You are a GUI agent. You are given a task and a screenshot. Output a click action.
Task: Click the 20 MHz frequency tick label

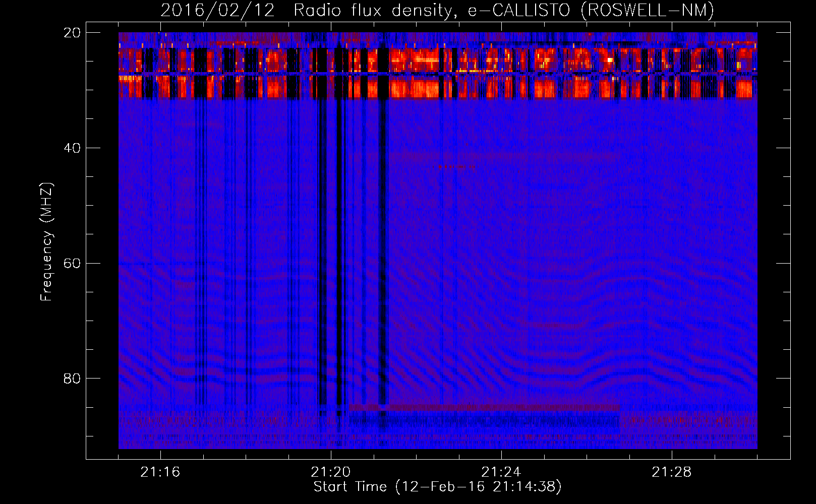[x=72, y=33]
